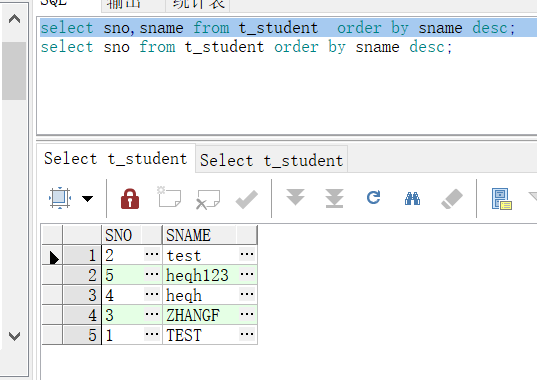Click the red lock edit-data icon

130,199
